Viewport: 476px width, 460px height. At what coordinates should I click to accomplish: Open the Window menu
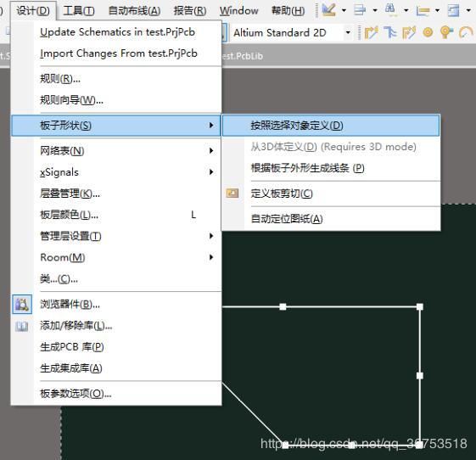(239, 11)
